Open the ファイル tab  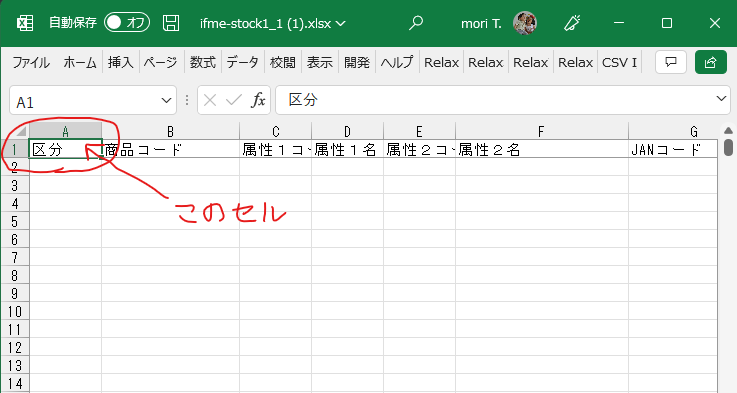click(31, 62)
